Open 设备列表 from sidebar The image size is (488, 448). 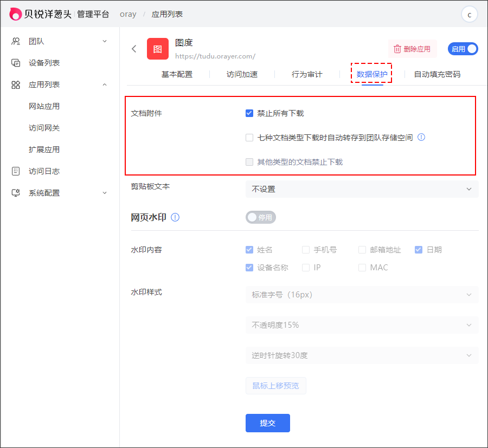point(44,63)
